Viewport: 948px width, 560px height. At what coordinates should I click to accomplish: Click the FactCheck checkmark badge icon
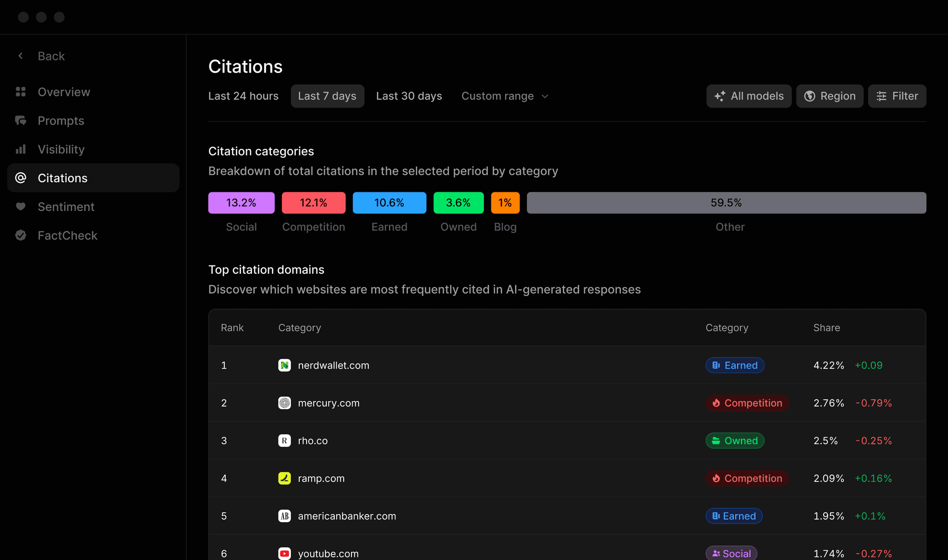pyautogui.click(x=21, y=235)
